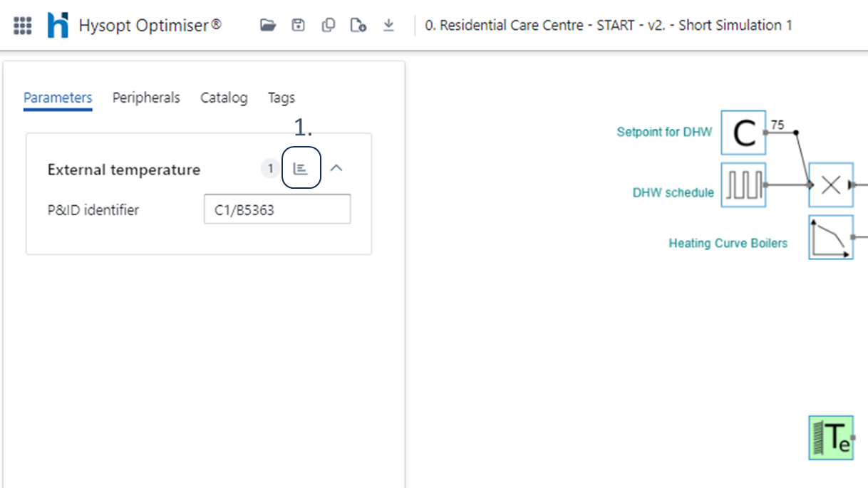Open the Tags tab
Viewport: 868px width, 488px height.
281,98
